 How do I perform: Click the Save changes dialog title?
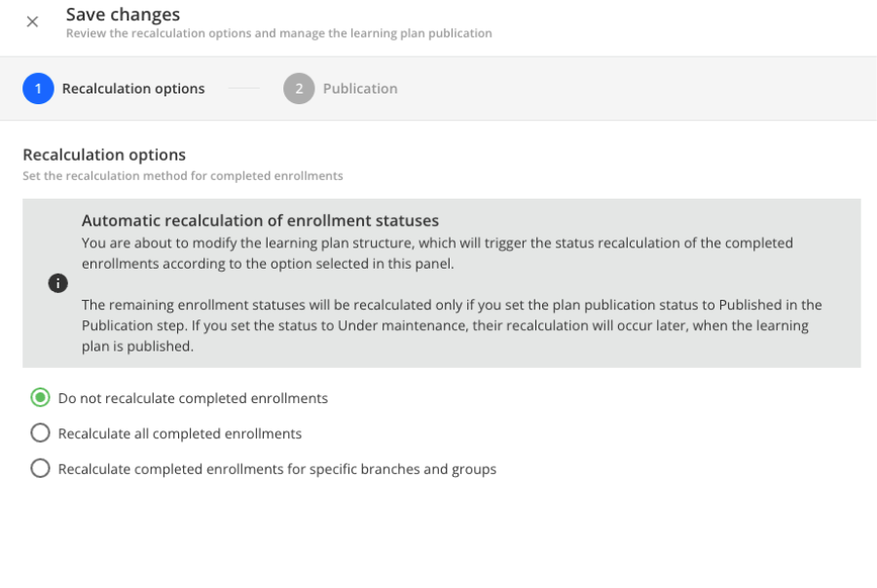[123, 15]
